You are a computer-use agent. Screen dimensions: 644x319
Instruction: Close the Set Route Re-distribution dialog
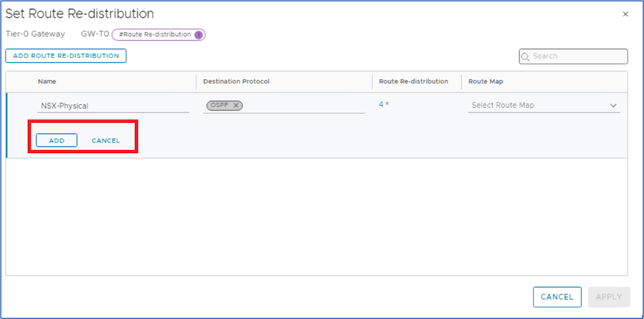626,14
